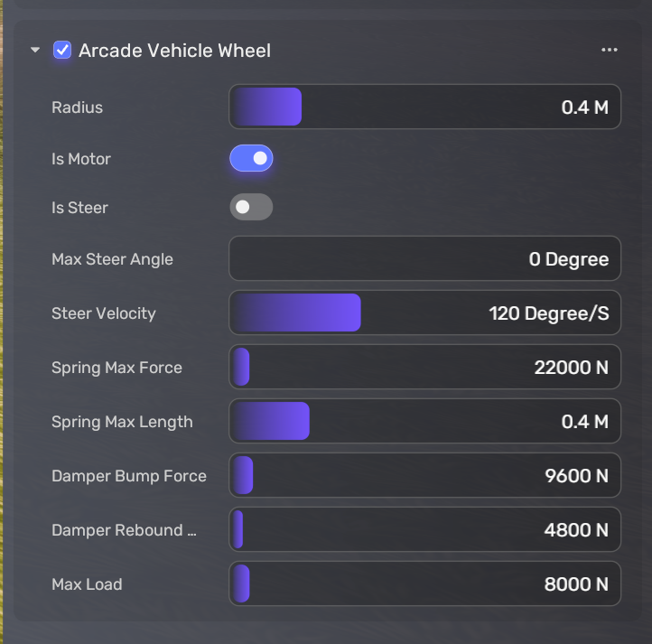
Task: Click the Spring Max Force label
Action: (116, 368)
